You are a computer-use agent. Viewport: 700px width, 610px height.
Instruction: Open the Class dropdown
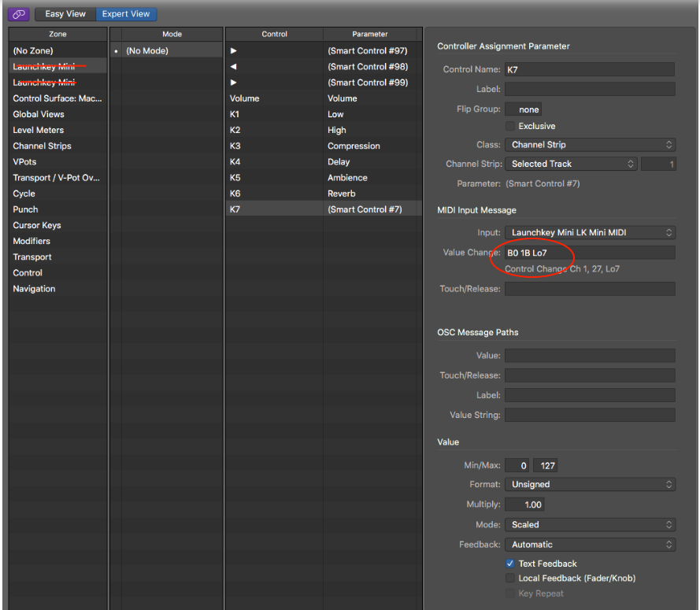pos(591,145)
